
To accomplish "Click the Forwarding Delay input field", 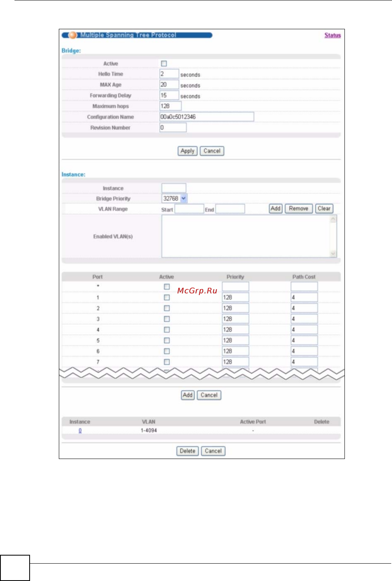I will (x=169, y=95).
